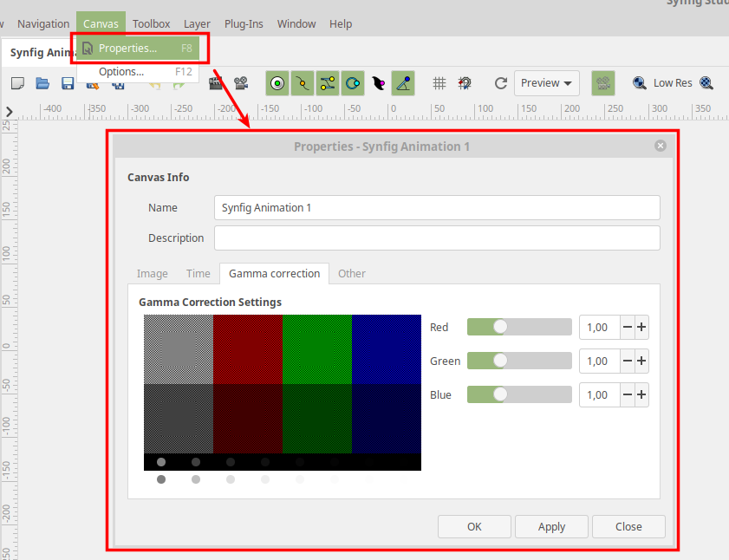Switch to the Image tab
This screenshot has width=729, height=560.
152,273
